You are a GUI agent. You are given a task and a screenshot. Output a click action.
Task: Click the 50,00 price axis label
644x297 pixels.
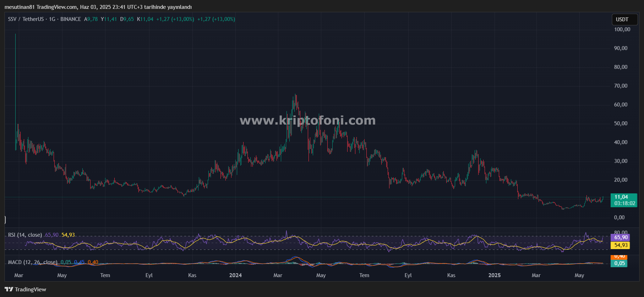(x=621, y=123)
